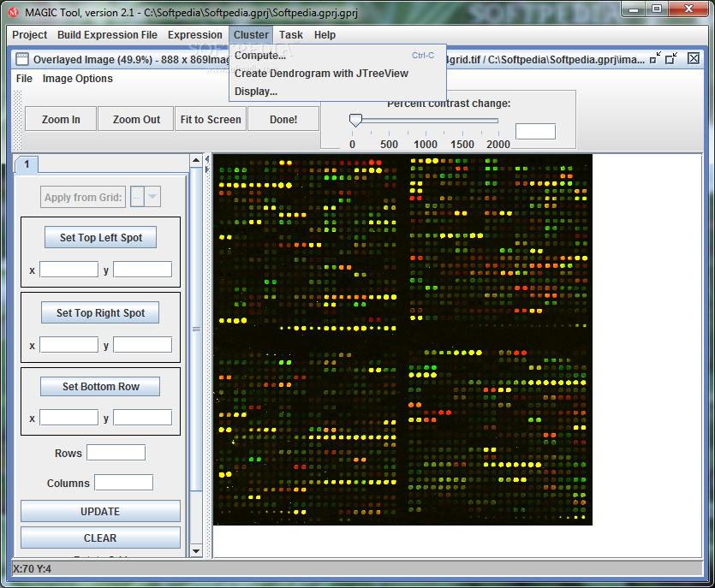Click the Rows input field
The width and height of the screenshot is (715, 588).
click(x=116, y=453)
